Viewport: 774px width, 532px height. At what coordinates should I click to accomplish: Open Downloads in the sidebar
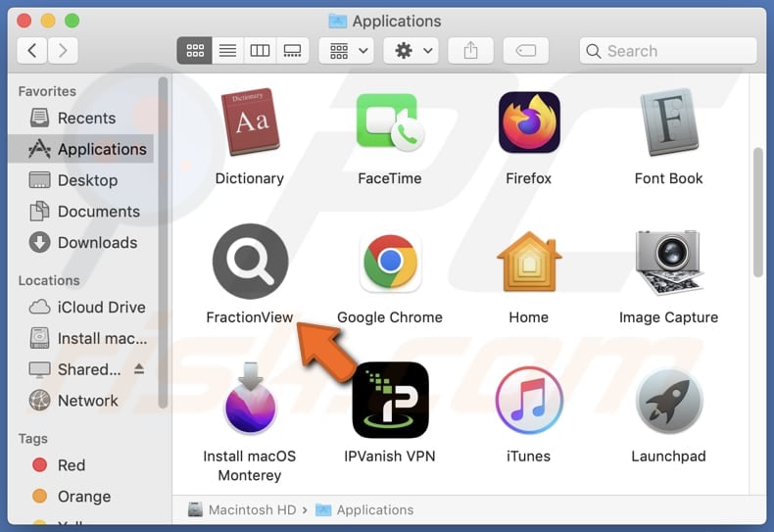pyautogui.click(x=80, y=242)
